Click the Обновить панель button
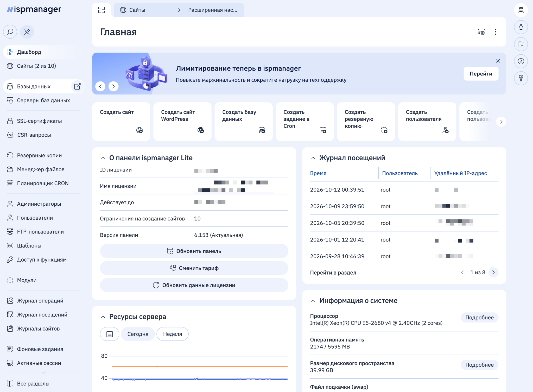Screen dimensions: 533x392 point(194,251)
